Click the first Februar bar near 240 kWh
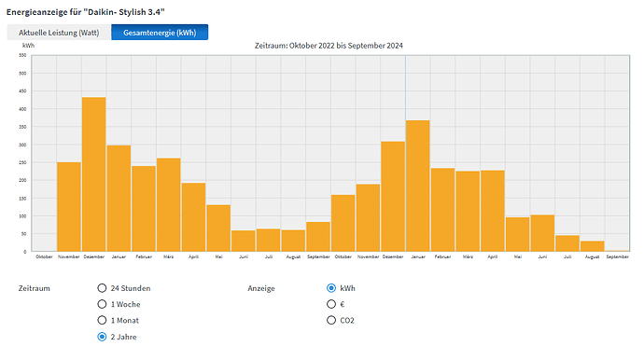This screenshot has height=346, width=644. 144,209
